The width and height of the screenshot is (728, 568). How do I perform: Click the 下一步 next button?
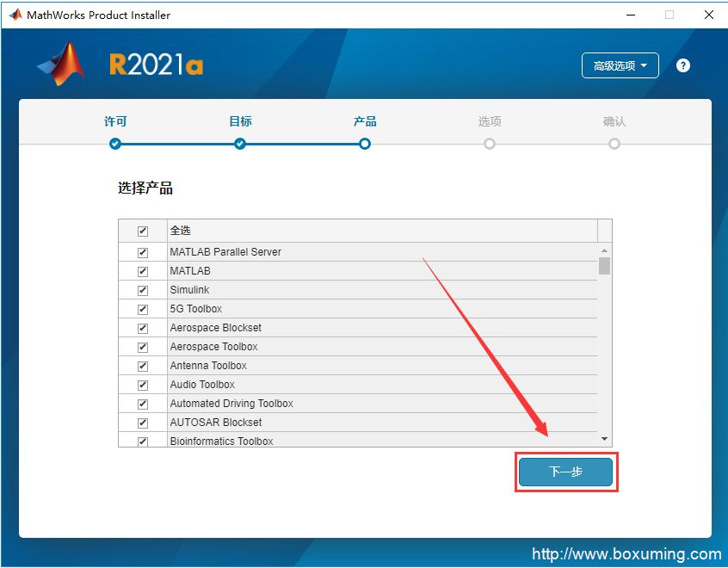[x=565, y=472]
